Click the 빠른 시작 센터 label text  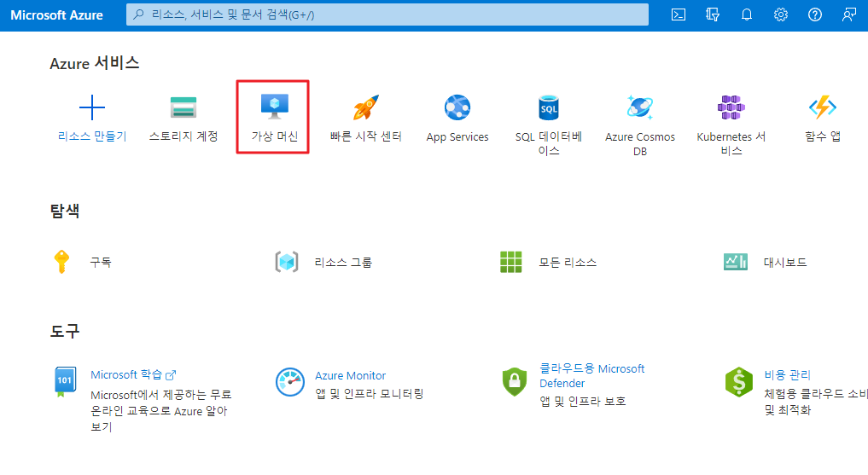[x=366, y=136]
